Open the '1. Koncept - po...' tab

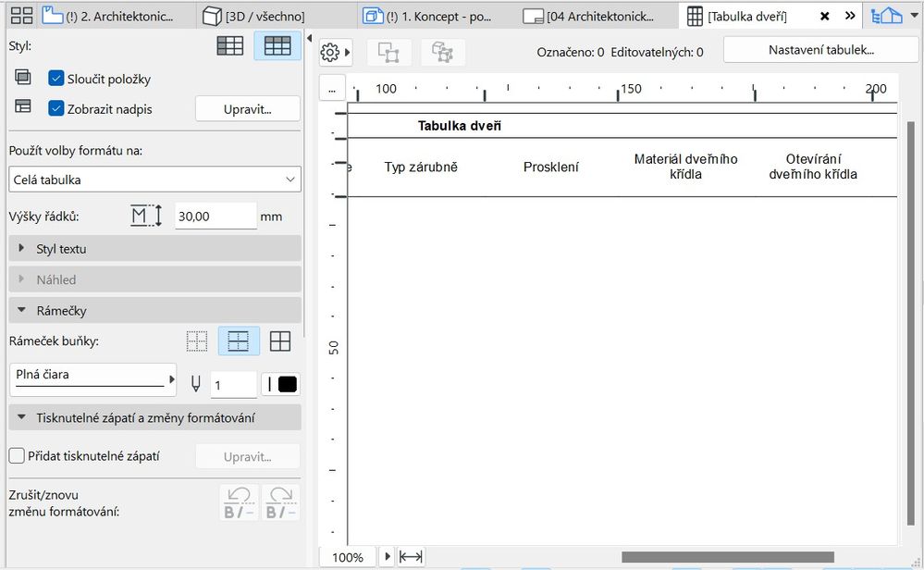click(427, 16)
